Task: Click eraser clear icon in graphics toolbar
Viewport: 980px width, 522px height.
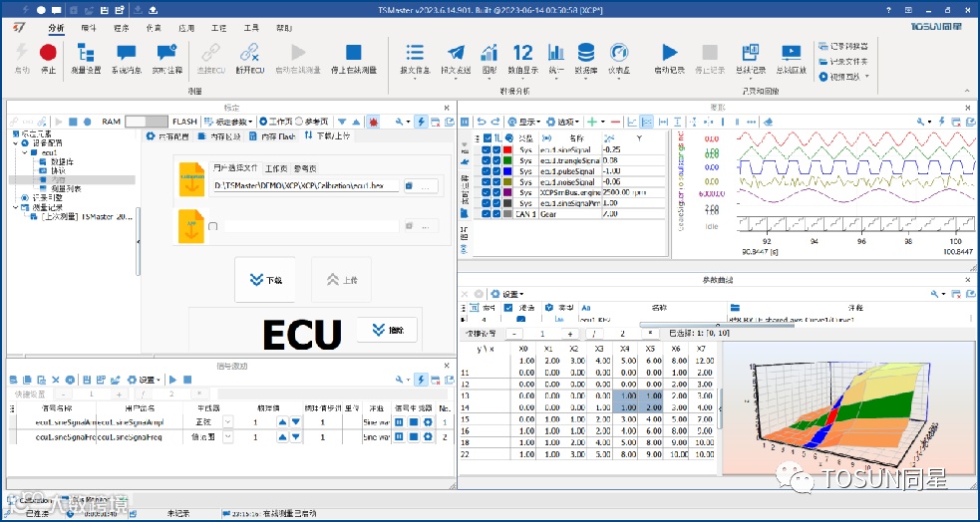Action: (768, 122)
